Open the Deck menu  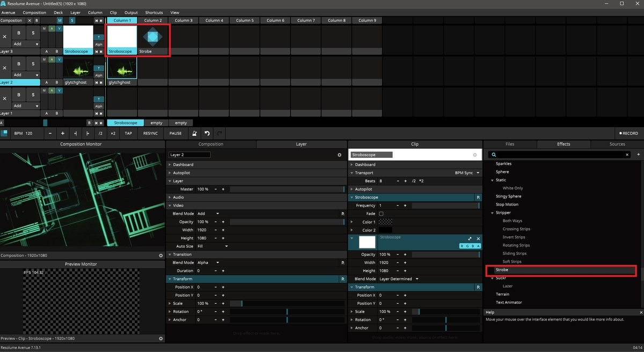click(x=58, y=12)
